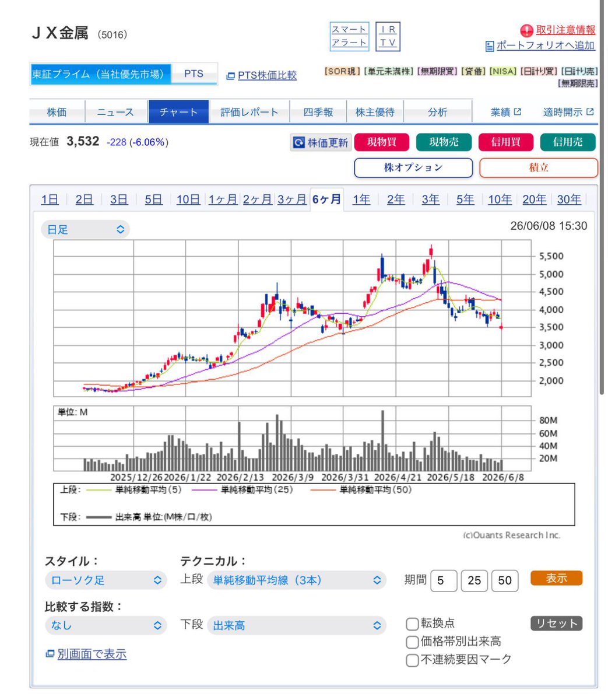Image resolution: width=608 pixels, height=700 pixels.
Task: Click the orange 表示 button
Action: pos(556,578)
